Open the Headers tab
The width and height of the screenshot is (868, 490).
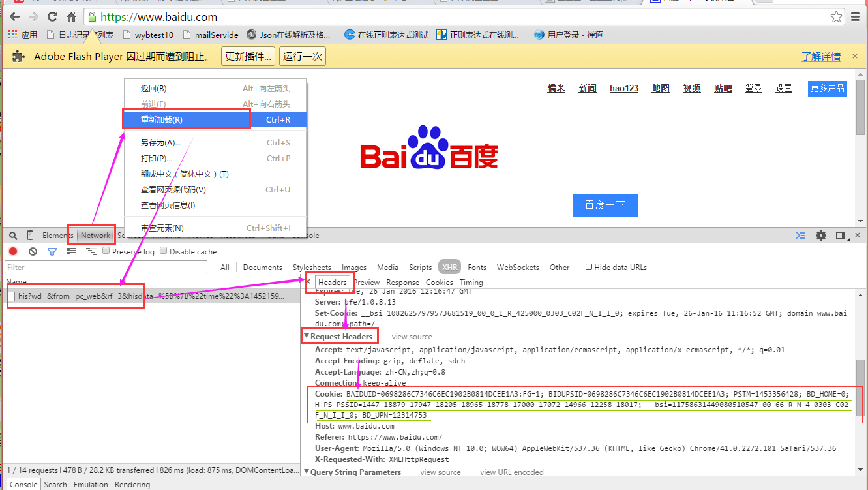point(333,283)
